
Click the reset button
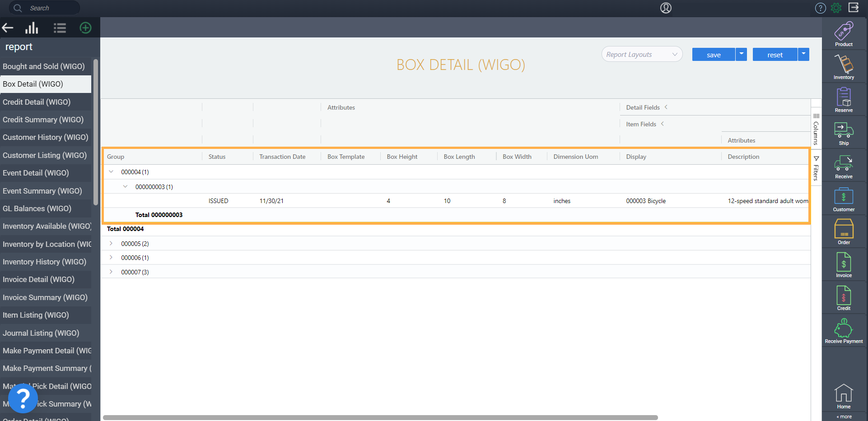[x=775, y=54]
